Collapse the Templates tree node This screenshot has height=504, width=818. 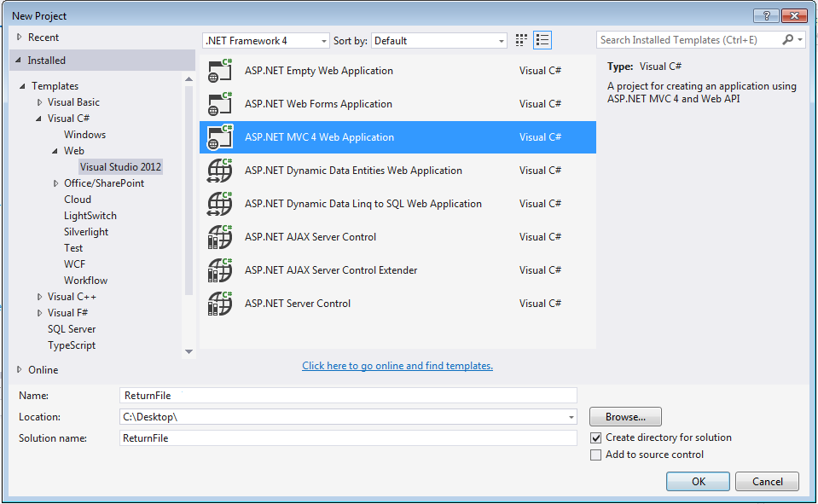(x=22, y=86)
